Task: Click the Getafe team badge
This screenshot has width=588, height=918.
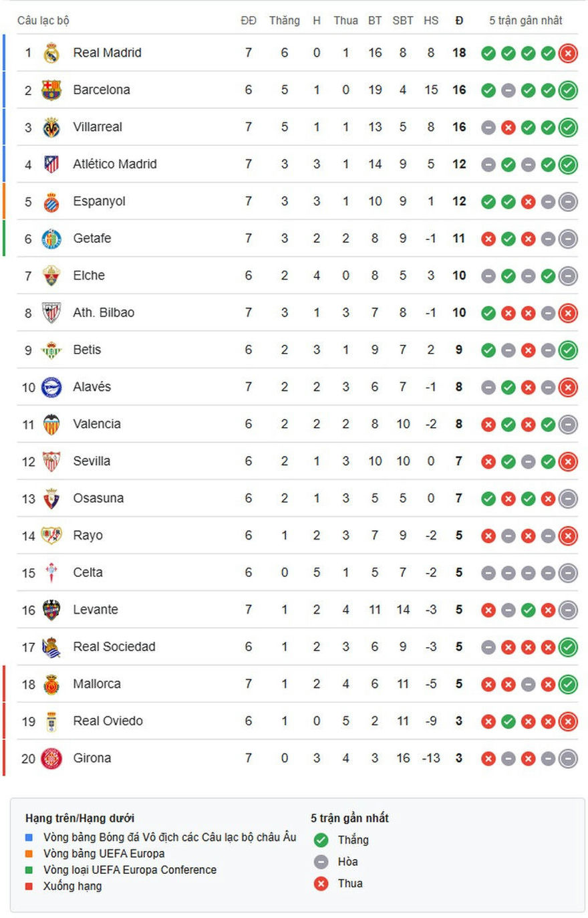Action: (x=51, y=238)
